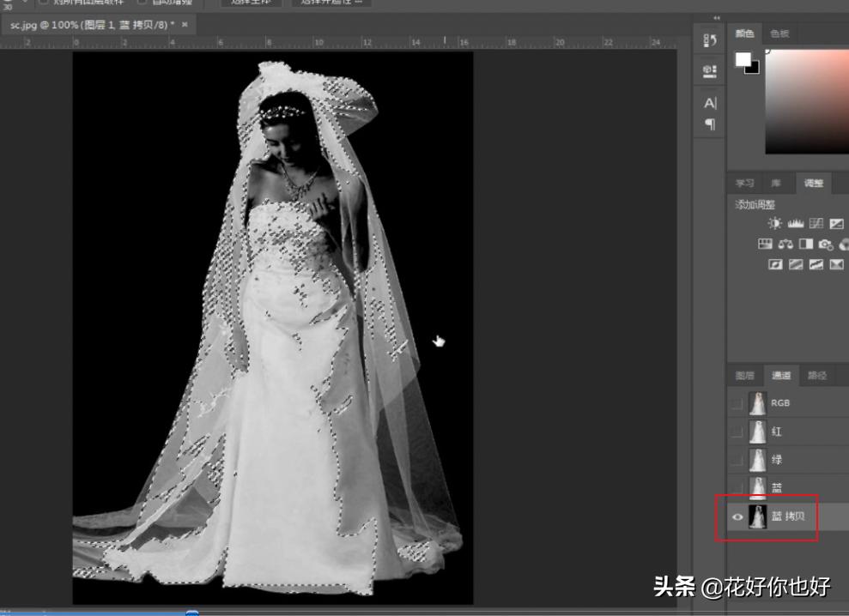Click the 选择并遮住 button in options bar

pyautogui.click(x=331, y=3)
